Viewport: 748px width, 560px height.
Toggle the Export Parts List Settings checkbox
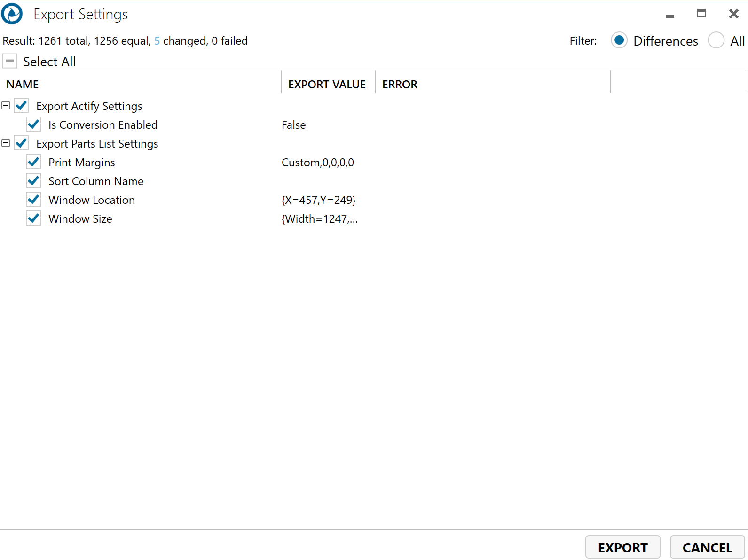pyautogui.click(x=21, y=143)
